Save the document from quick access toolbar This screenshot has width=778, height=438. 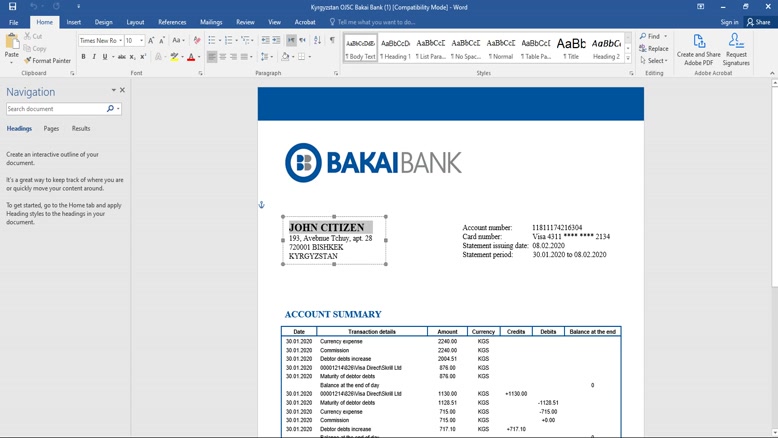(x=12, y=7)
